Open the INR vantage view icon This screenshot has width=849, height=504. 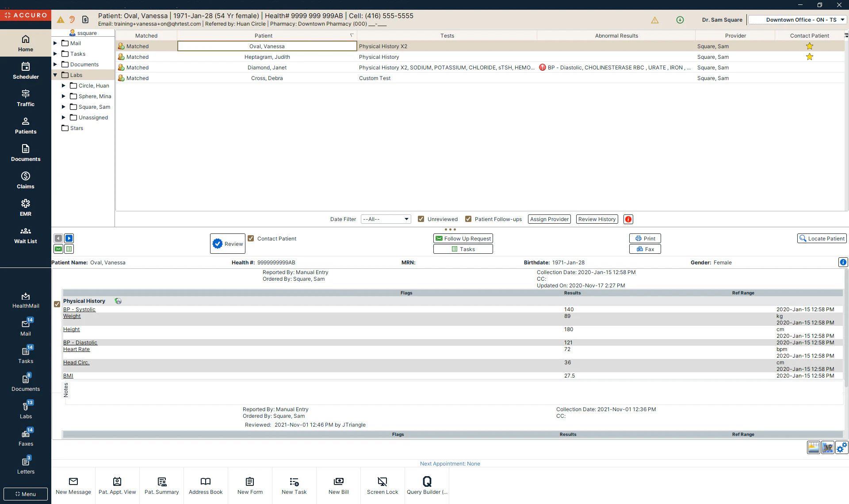click(827, 447)
